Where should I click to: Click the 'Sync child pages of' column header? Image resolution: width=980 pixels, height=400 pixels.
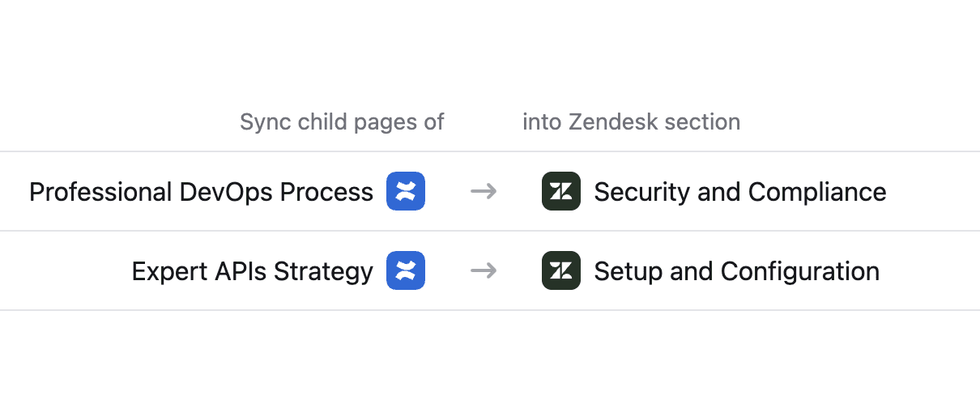(342, 122)
